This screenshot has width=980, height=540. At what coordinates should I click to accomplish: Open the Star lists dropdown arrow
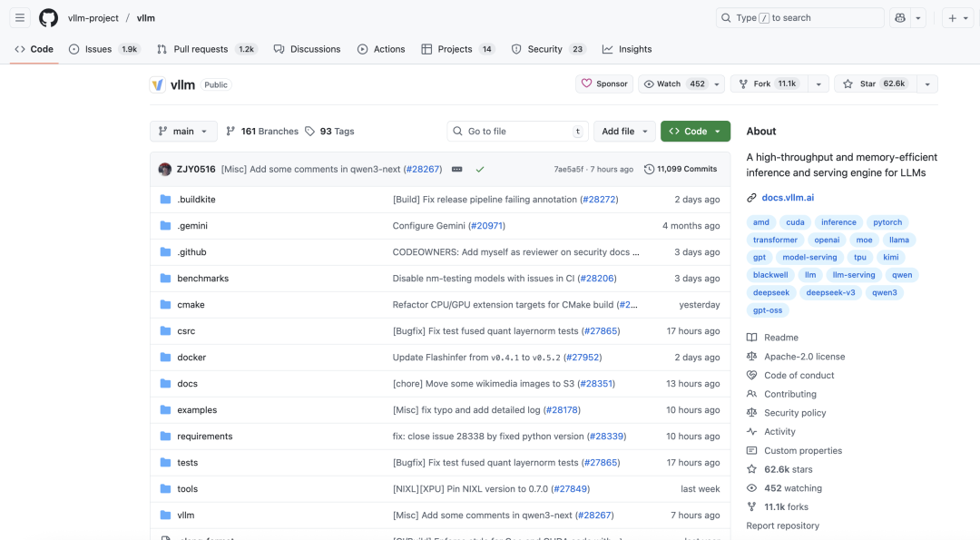coord(927,83)
